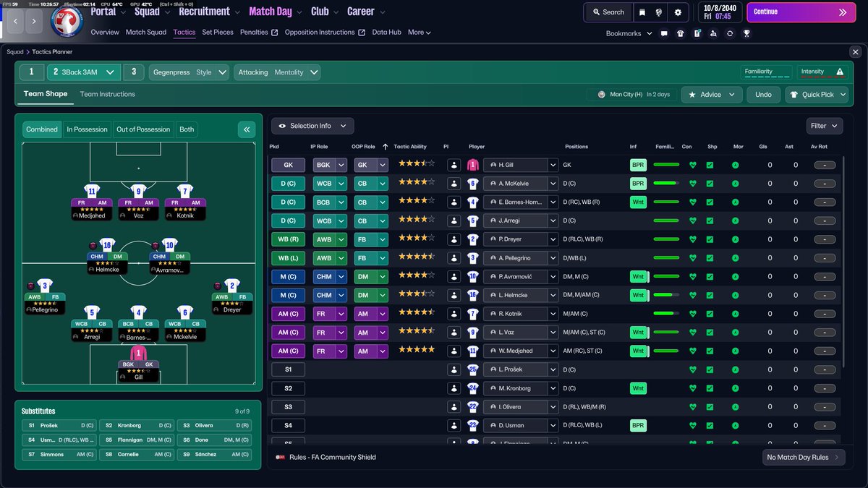Image resolution: width=868 pixels, height=488 pixels.
Task: Click the scouting search shortcut icon
Action: [x=714, y=33]
